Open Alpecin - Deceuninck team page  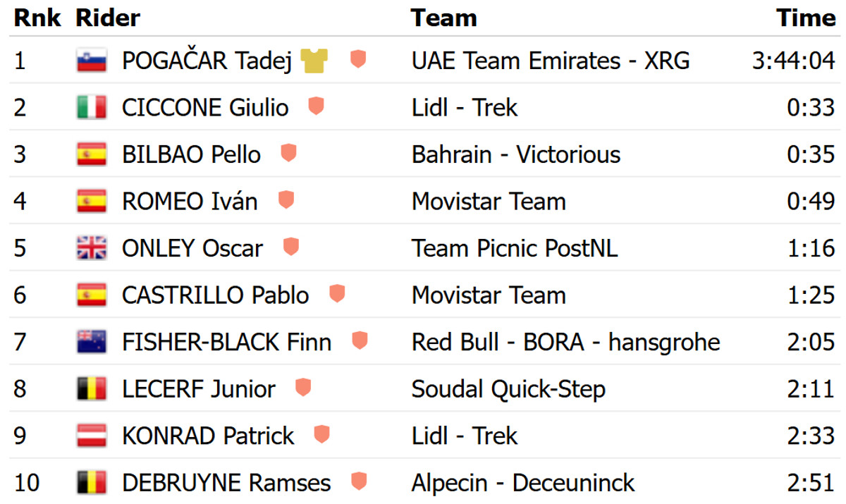point(523,482)
